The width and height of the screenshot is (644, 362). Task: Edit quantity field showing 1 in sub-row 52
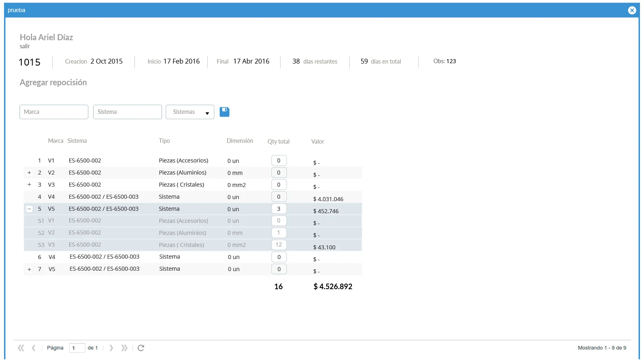[279, 233]
